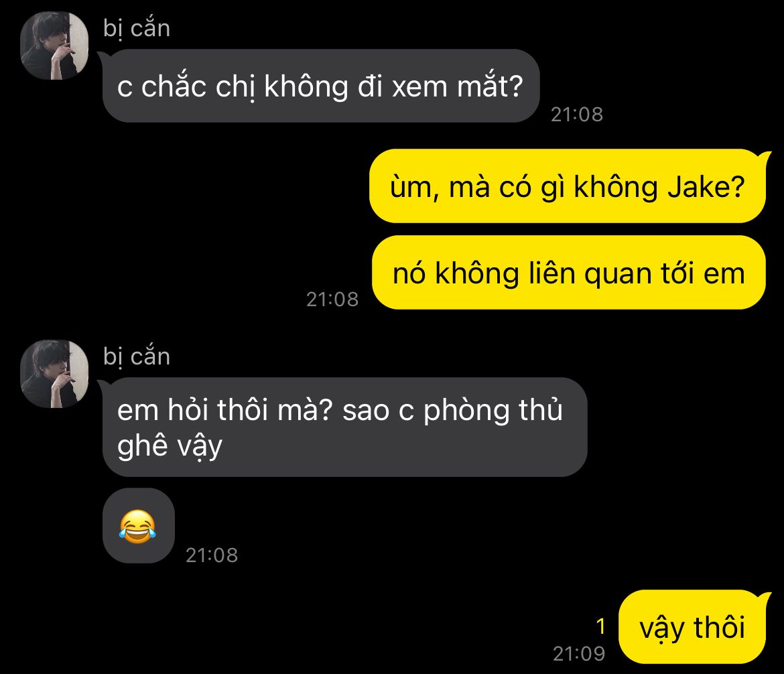Tap the laughing-crying emoji message
Viewport: 784px width, 674px height.
pos(138,526)
